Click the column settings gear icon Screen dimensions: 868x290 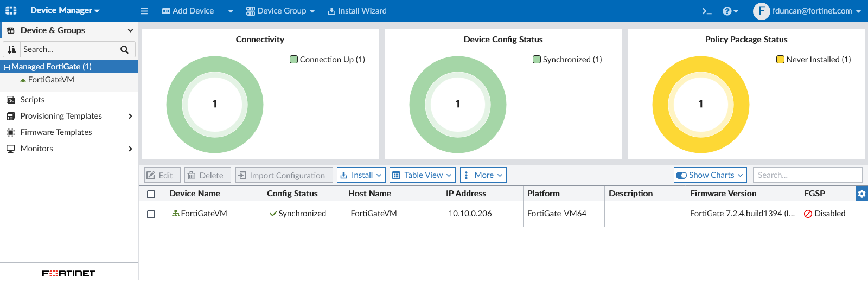click(x=861, y=194)
